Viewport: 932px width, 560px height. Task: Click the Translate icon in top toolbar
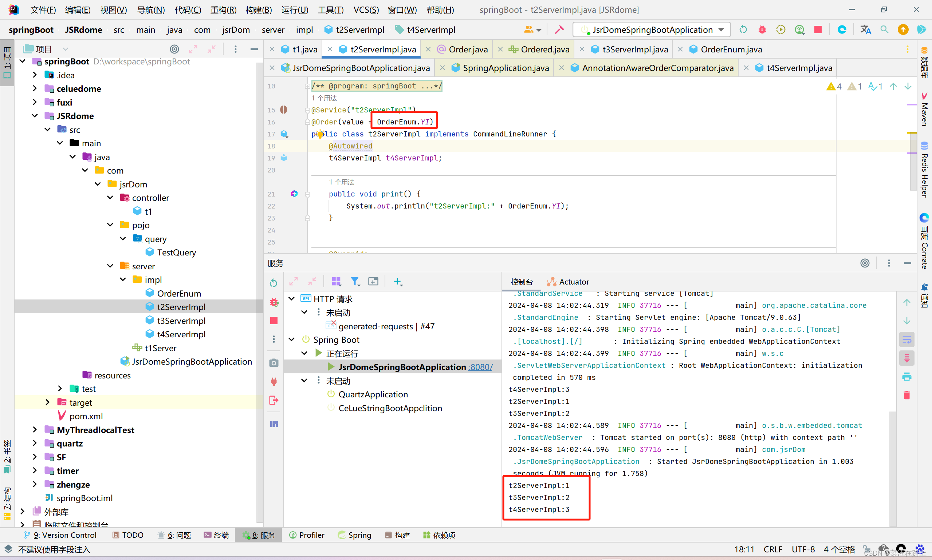pyautogui.click(x=865, y=29)
